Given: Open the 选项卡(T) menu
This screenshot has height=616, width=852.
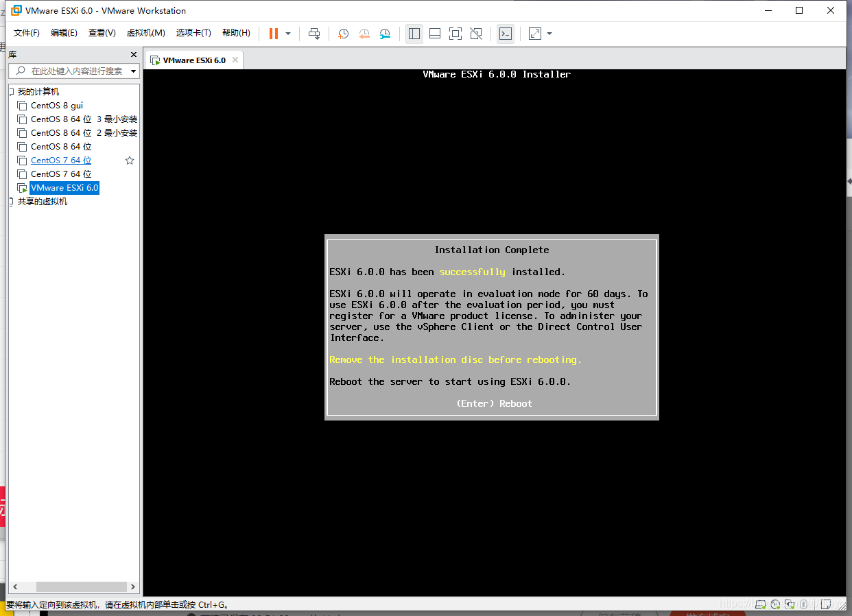Looking at the screenshot, I should click(x=193, y=33).
